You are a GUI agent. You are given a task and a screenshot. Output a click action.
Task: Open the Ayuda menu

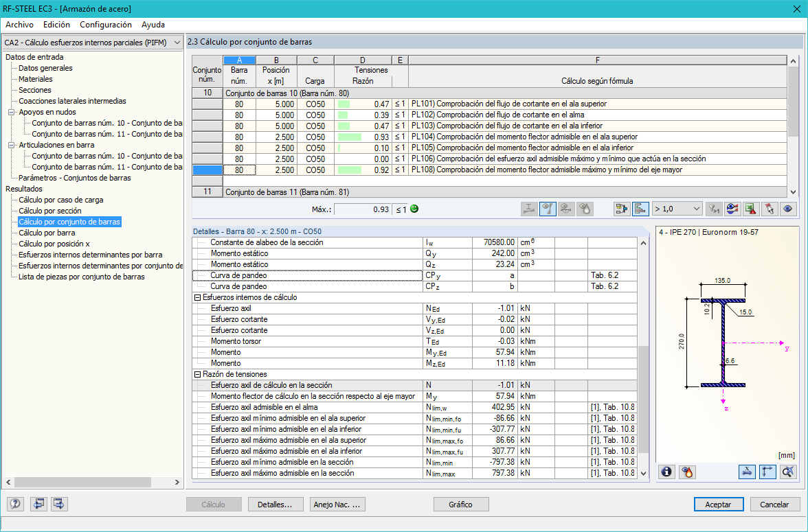click(x=153, y=25)
